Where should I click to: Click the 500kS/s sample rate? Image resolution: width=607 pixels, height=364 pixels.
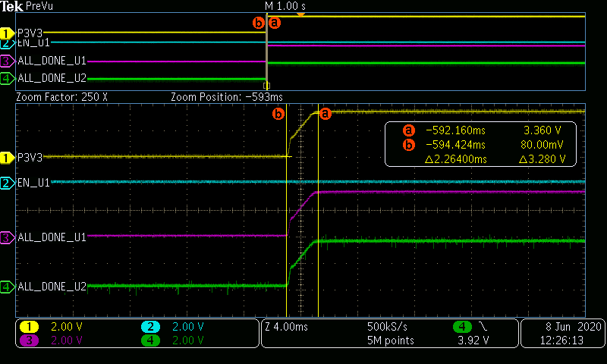[387, 328]
